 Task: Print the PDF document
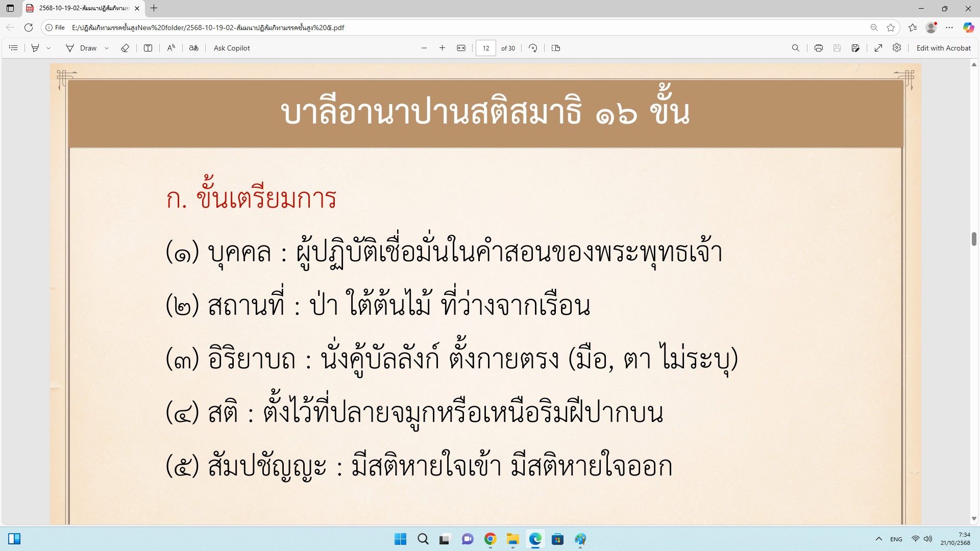pos(819,48)
